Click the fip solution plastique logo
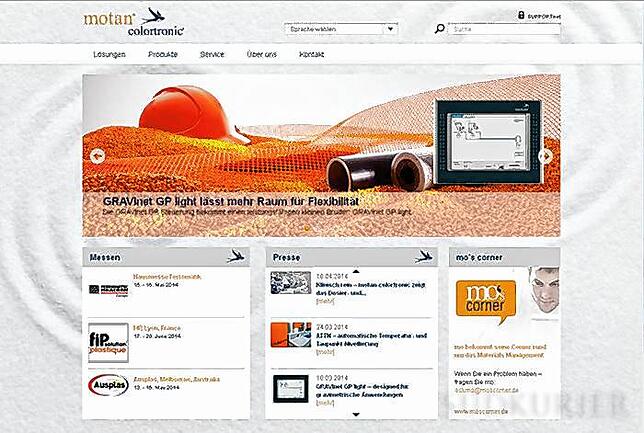This screenshot has height=433, width=644. click(108, 343)
